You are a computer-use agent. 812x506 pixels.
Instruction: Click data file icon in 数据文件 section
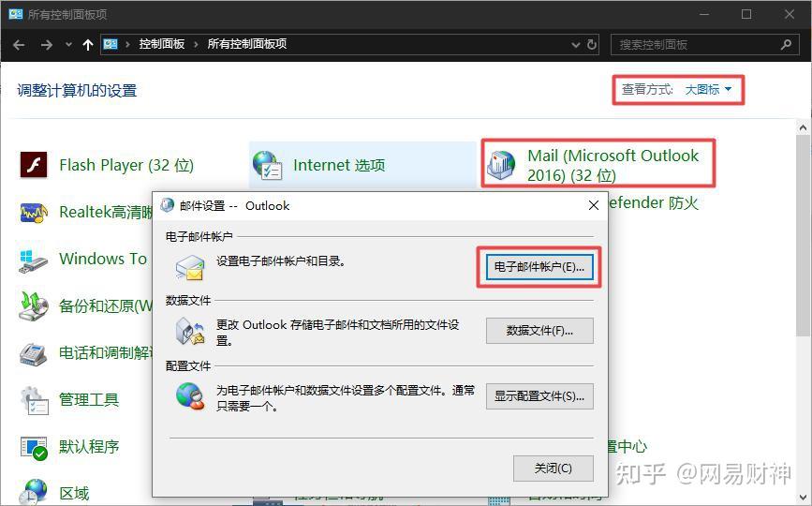[x=189, y=332]
